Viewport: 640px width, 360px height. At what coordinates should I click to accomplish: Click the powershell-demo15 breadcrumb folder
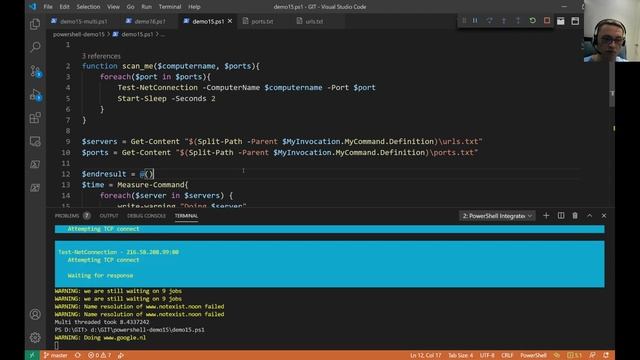coord(79,34)
